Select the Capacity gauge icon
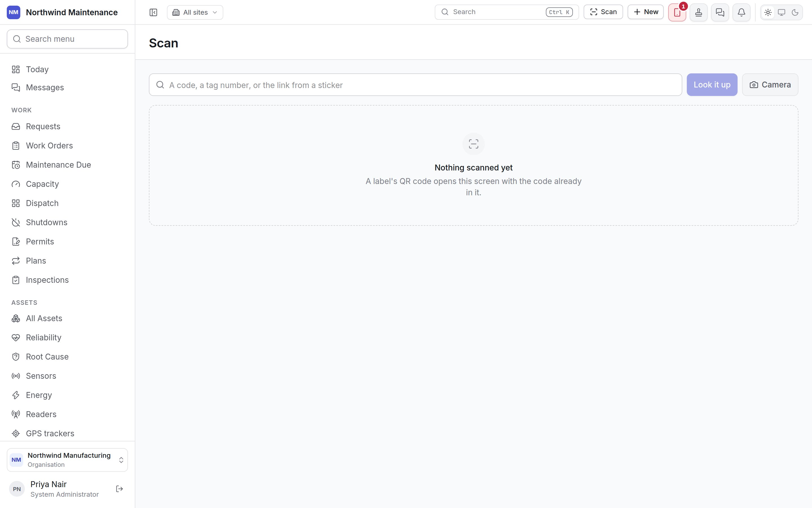 coord(16,184)
